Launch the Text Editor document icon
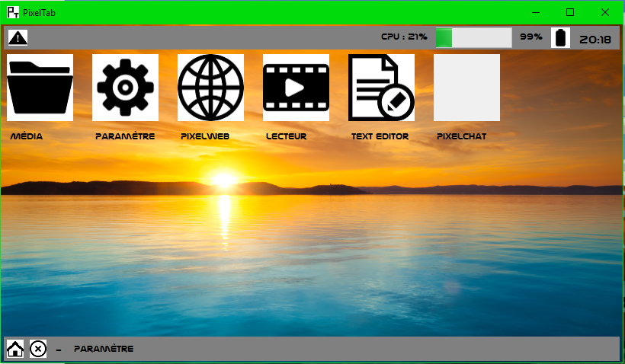 (381, 88)
